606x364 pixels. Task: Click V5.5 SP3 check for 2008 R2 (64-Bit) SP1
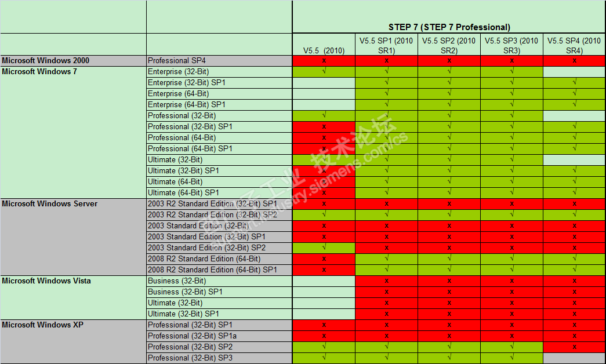[511, 270]
